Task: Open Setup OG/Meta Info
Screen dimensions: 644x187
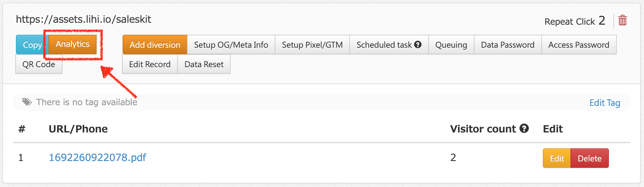Action: coord(231,44)
